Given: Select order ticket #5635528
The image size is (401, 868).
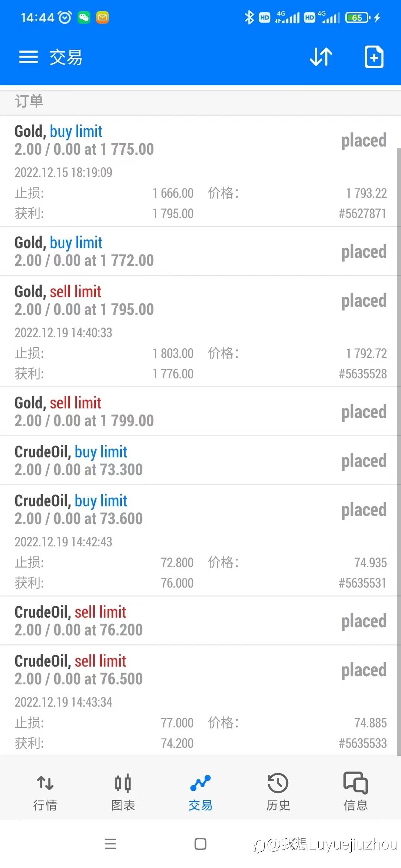Looking at the screenshot, I should click(362, 374).
